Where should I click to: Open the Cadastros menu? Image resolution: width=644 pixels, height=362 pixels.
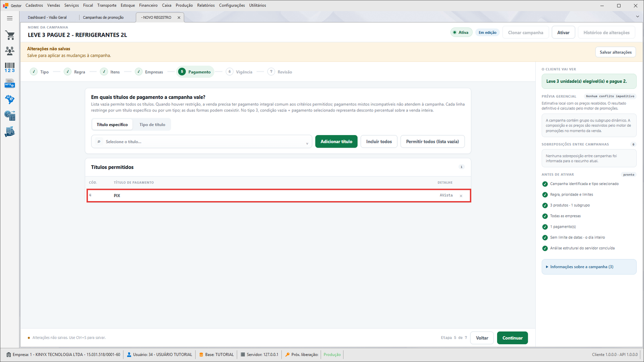point(34,5)
